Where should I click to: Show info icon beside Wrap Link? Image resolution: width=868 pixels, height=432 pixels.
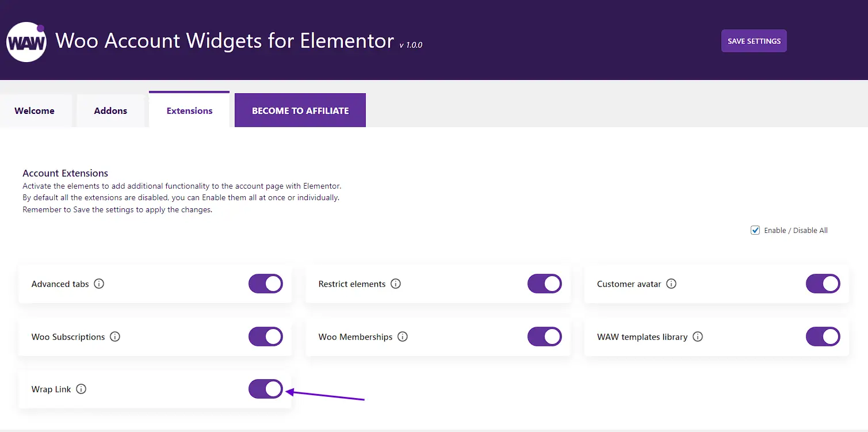pos(81,389)
